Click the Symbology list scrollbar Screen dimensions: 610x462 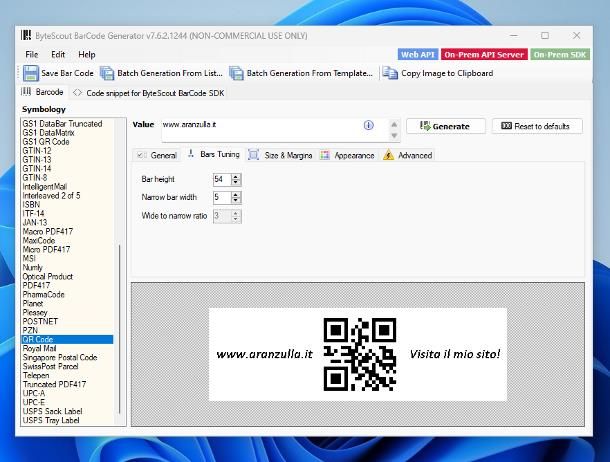click(119, 329)
